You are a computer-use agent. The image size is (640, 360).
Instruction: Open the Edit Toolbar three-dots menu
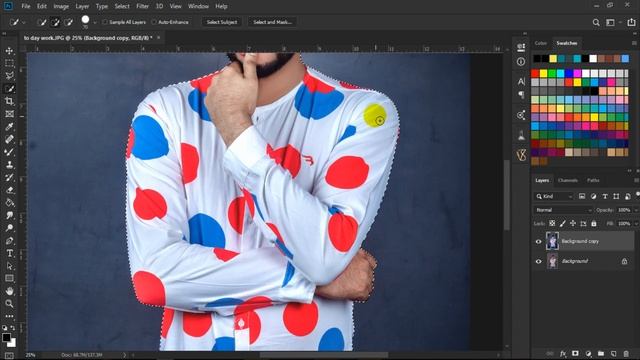pos(9,316)
